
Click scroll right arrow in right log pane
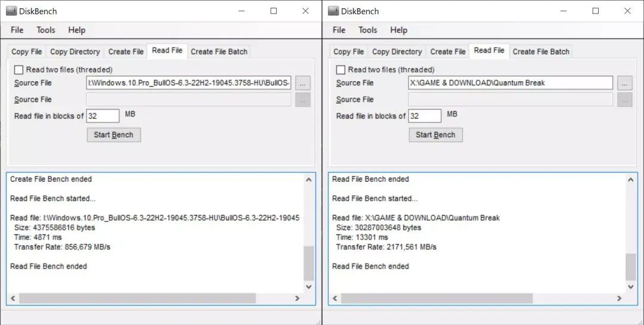click(620, 298)
